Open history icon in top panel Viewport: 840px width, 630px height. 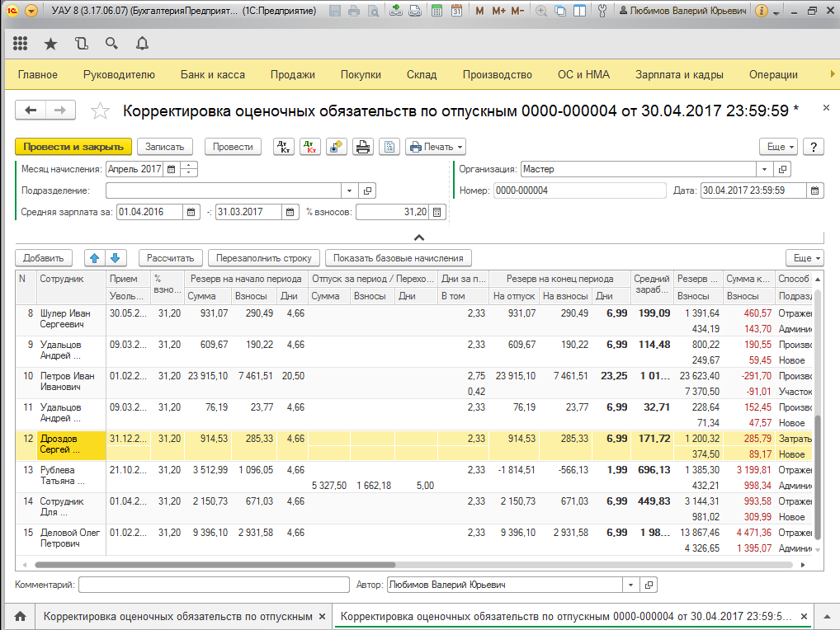[x=82, y=44]
